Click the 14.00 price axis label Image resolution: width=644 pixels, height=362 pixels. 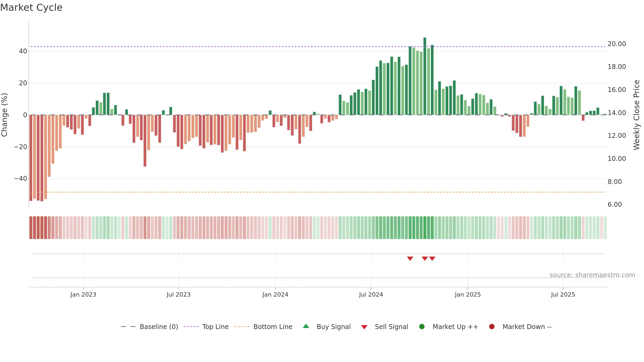tap(617, 113)
